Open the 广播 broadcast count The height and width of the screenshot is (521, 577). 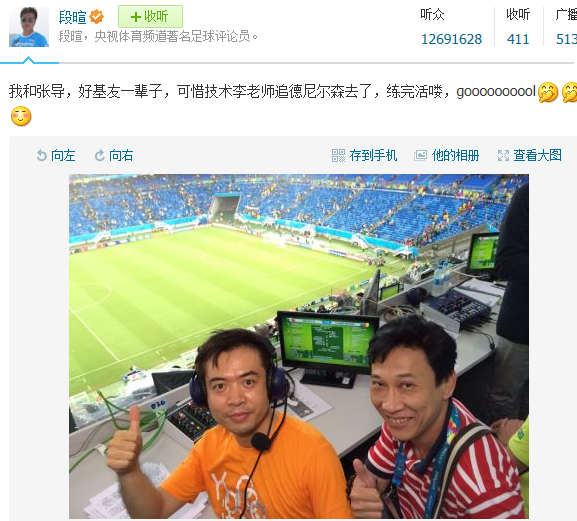[x=566, y=39]
